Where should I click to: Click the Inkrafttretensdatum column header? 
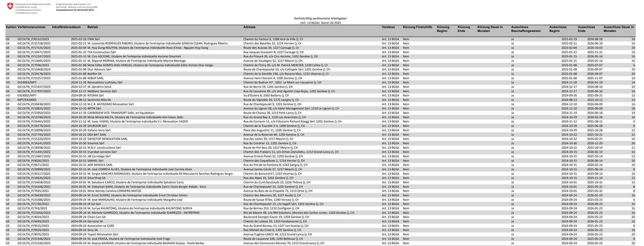coord(66,27)
